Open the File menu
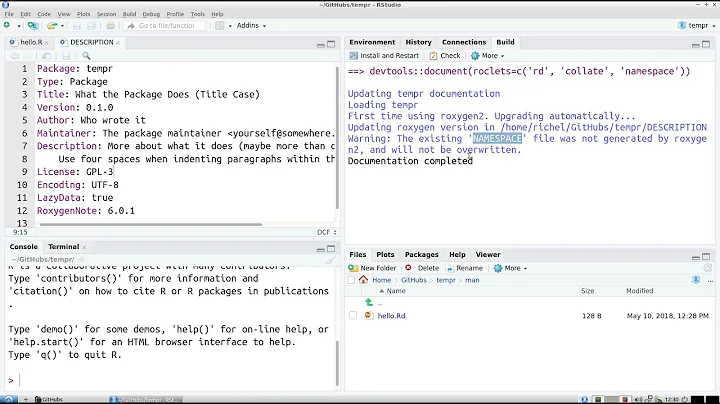The width and height of the screenshot is (720, 404). pyautogui.click(x=9, y=14)
